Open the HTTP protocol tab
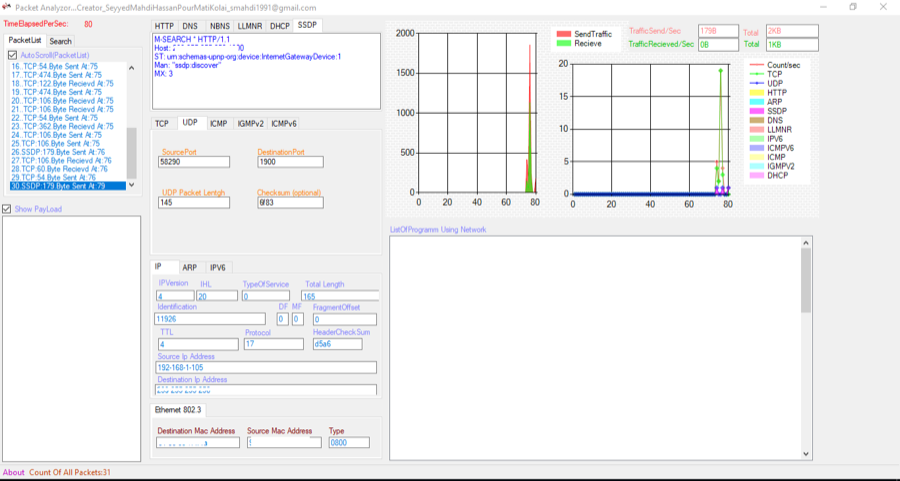The image size is (900, 481). pyautogui.click(x=164, y=26)
